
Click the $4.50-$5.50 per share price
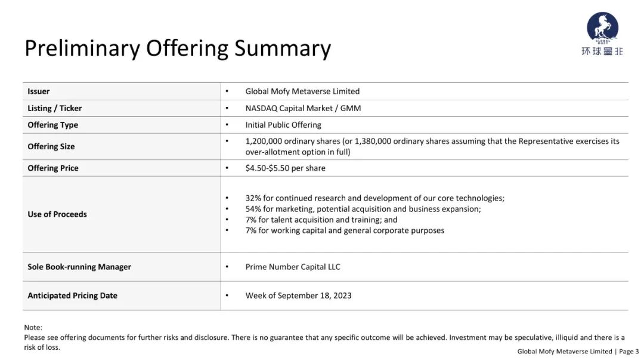tap(285, 168)
